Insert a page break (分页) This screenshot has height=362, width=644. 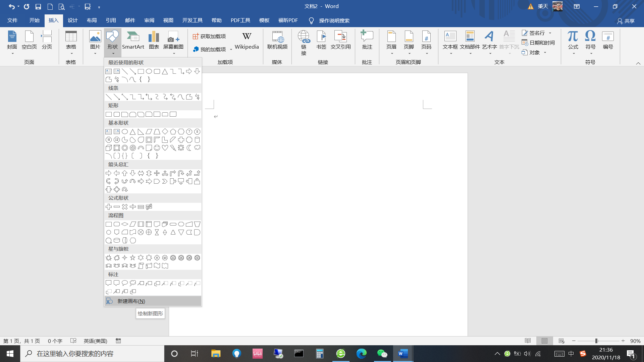[x=47, y=40]
